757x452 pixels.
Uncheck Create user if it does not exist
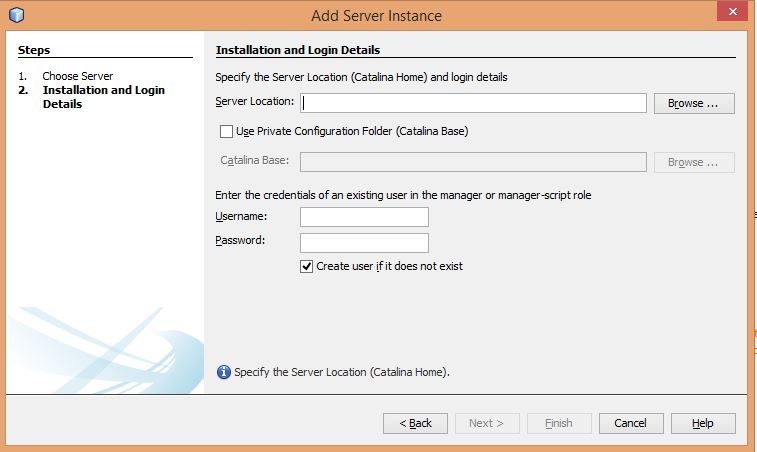[307, 267]
